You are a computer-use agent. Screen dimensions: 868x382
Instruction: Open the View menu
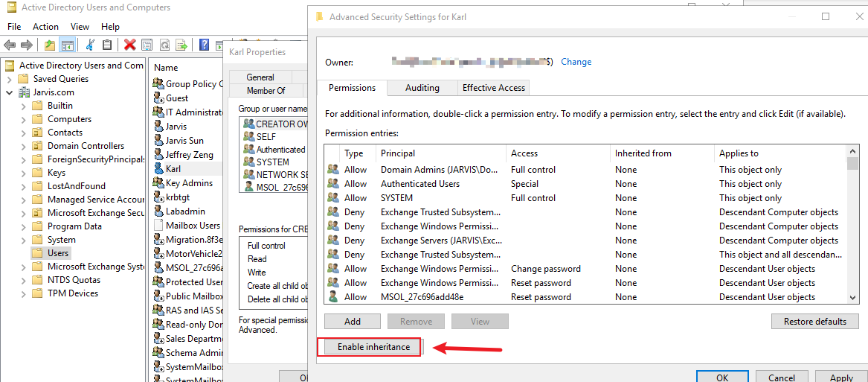pyautogui.click(x=80, y=27)
